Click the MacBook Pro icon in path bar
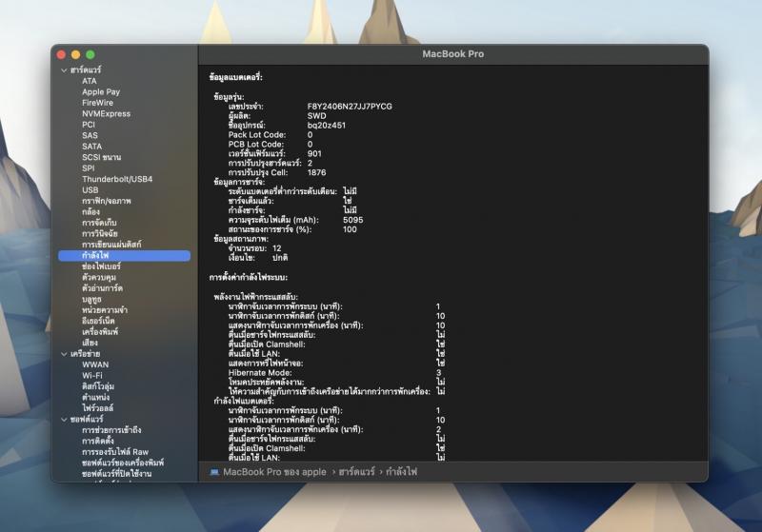 pyautogui.click(x=214, y=472)
